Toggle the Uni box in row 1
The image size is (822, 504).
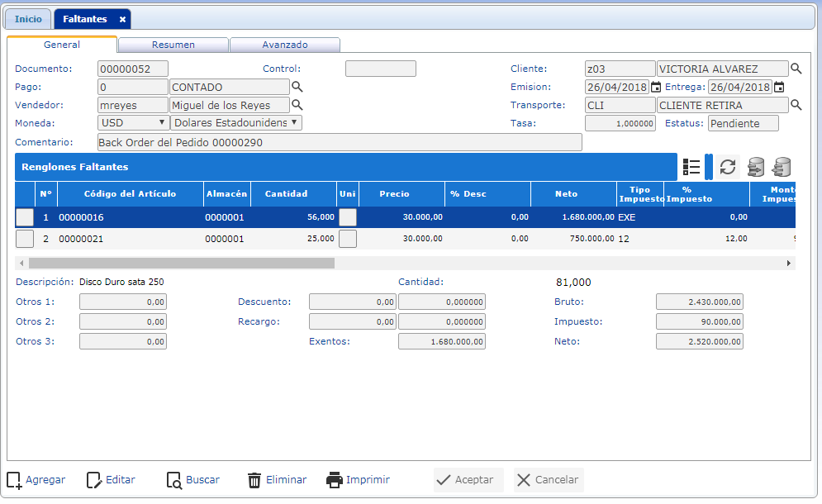coord(348,217)
